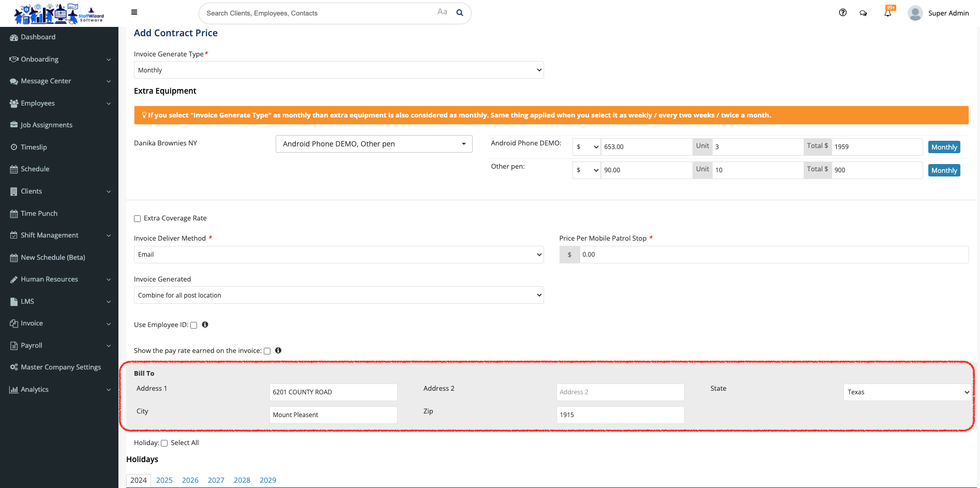The width and height of the screenshot is (980, 488).
Task: Enable the Extra Coverage Rate checkbox
Action: (137, 218)
